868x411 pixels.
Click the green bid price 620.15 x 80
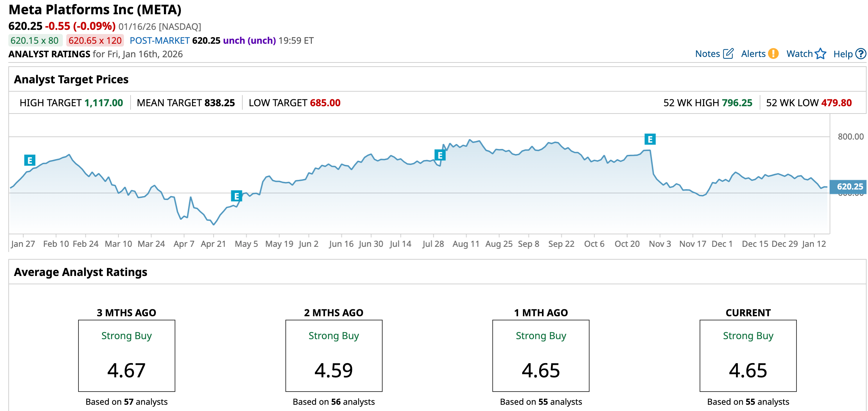click(35, 41)
